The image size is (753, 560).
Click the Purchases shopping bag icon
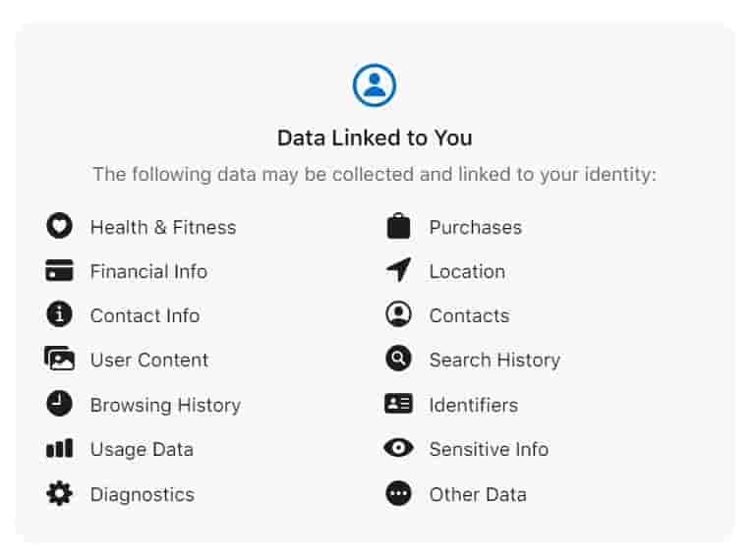398,227
